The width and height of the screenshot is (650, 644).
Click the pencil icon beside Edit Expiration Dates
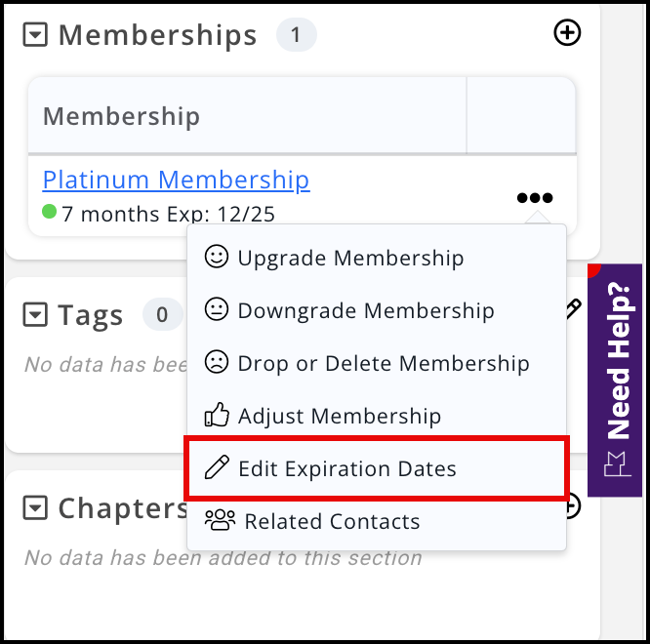[217, 467]
